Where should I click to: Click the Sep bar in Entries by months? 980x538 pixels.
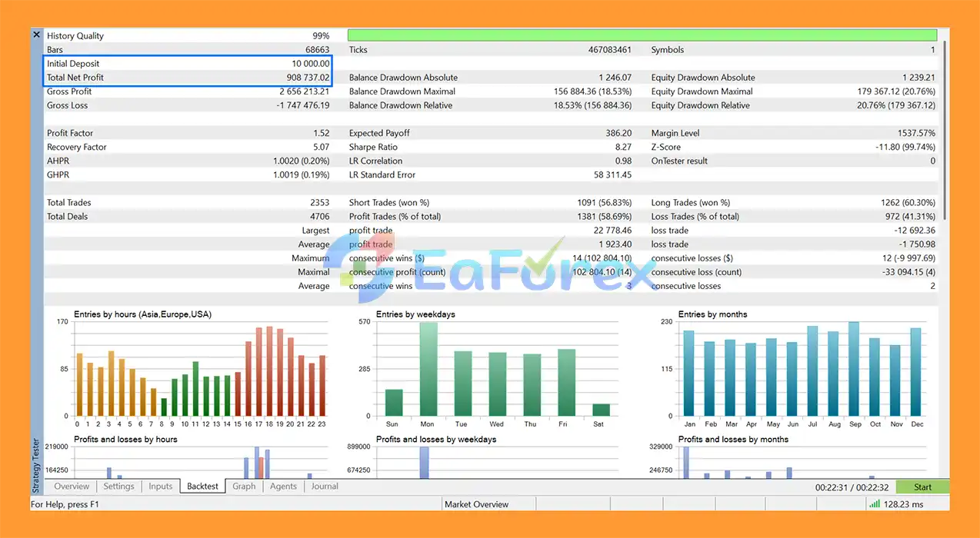pyautogui.click(x=854, y=369)
